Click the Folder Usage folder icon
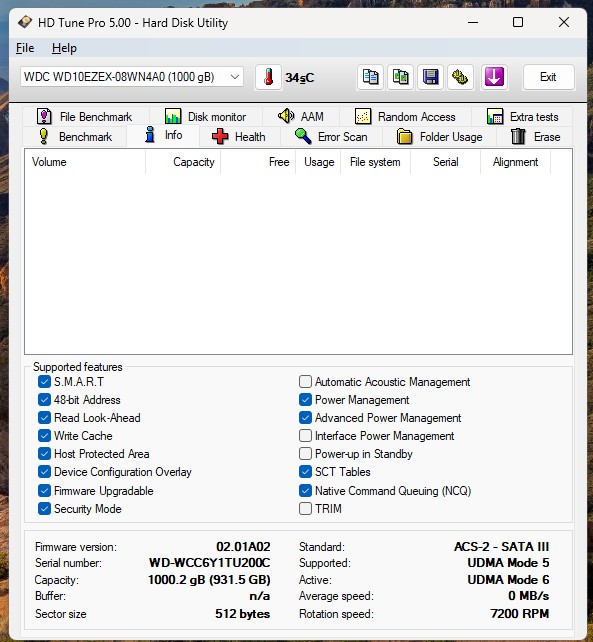Image resolution: width=593 pixels, height=642 pixels. click(x=405, y=136)
